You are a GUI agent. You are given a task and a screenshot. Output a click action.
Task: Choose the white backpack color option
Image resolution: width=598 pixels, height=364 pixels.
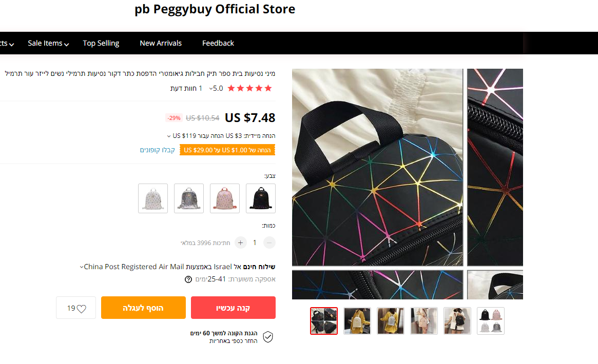click(x=153, y=198)
